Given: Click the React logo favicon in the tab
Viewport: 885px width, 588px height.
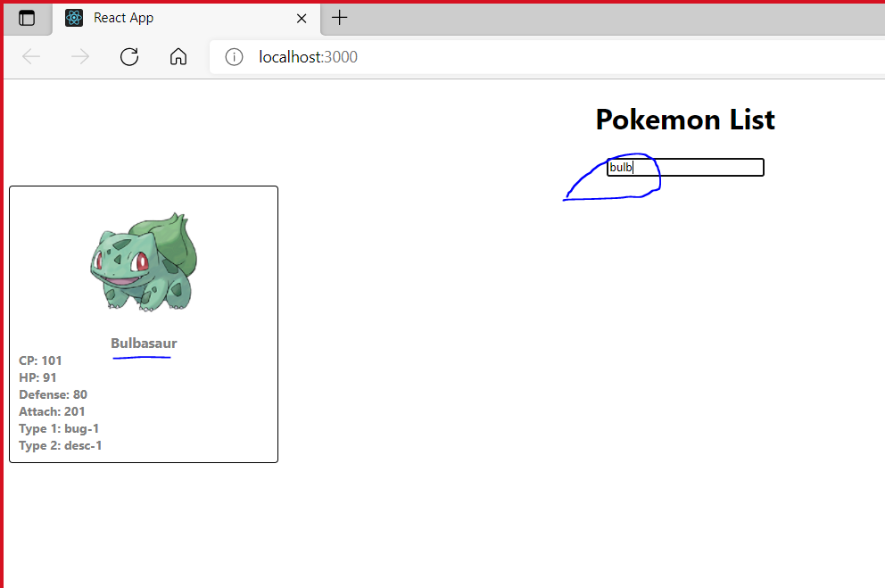Looking at the screenshot, I should (x=74, y=18).
